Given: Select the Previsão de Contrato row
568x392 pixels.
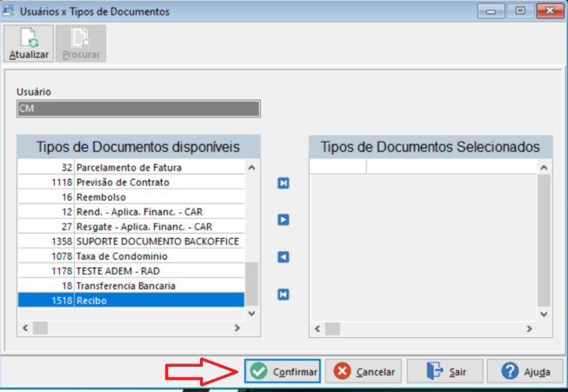Looking at the screenshot, I should point(131,183).
